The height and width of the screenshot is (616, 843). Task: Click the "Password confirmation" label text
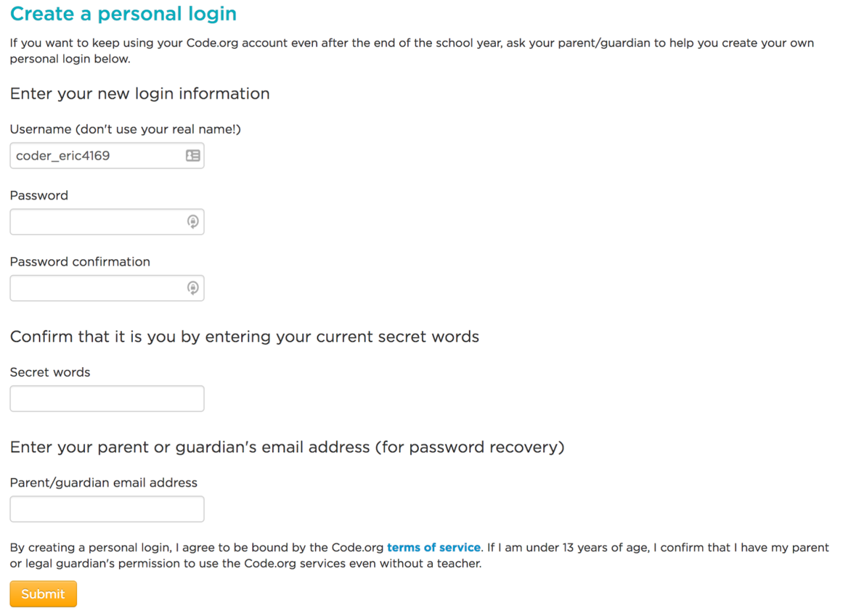click(x=80, y=261)
